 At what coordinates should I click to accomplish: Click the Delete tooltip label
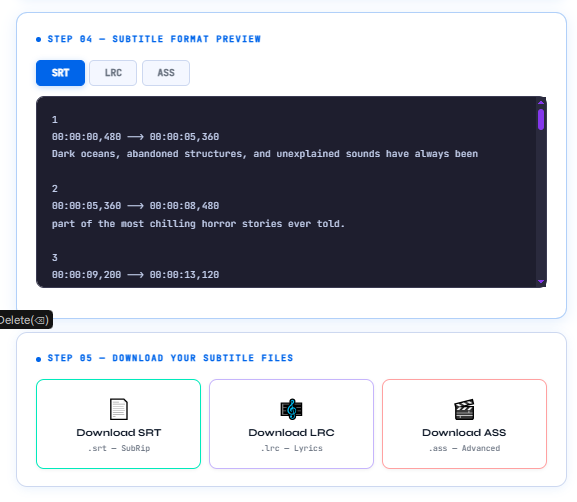(x=24, y=320)
